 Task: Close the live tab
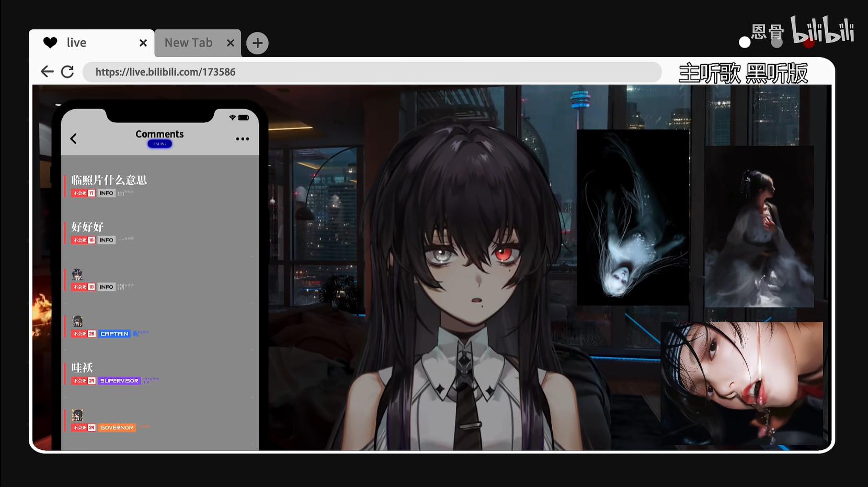[143, 43]
